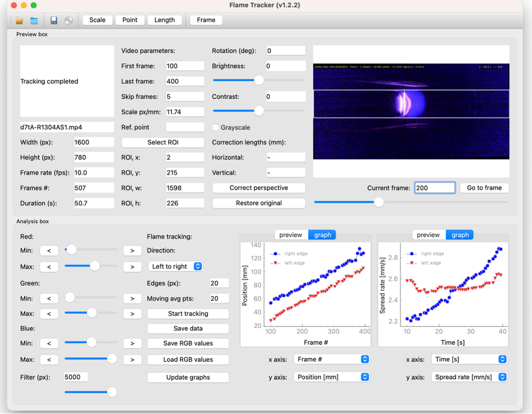This screenshot has height=414, width=532.
Task: Decrease Green Max with the < button
Action: [49, 314]
